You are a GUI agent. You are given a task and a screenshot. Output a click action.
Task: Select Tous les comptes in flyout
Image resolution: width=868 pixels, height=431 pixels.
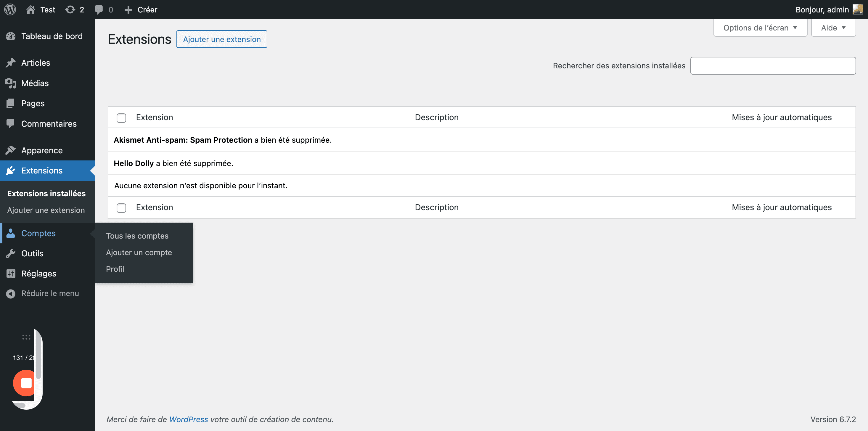click(x=137, y=236)
